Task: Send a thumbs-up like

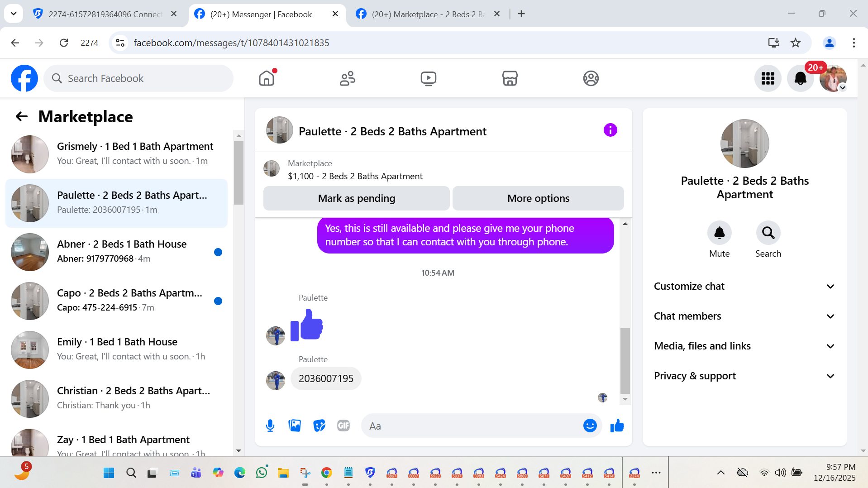Action: (617, 426)
